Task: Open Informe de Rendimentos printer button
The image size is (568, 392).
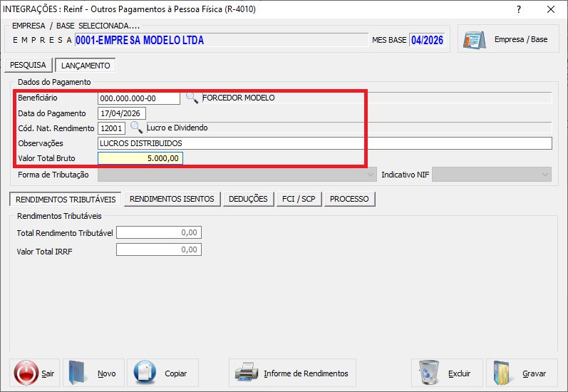Action: (x=293, y=373)
